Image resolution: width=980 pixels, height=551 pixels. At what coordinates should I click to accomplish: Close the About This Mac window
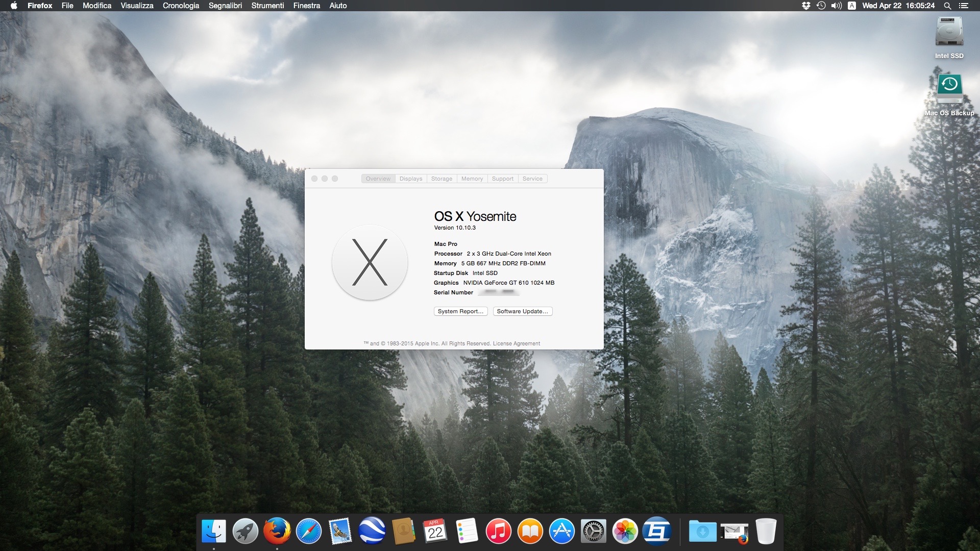coord(314,179)
